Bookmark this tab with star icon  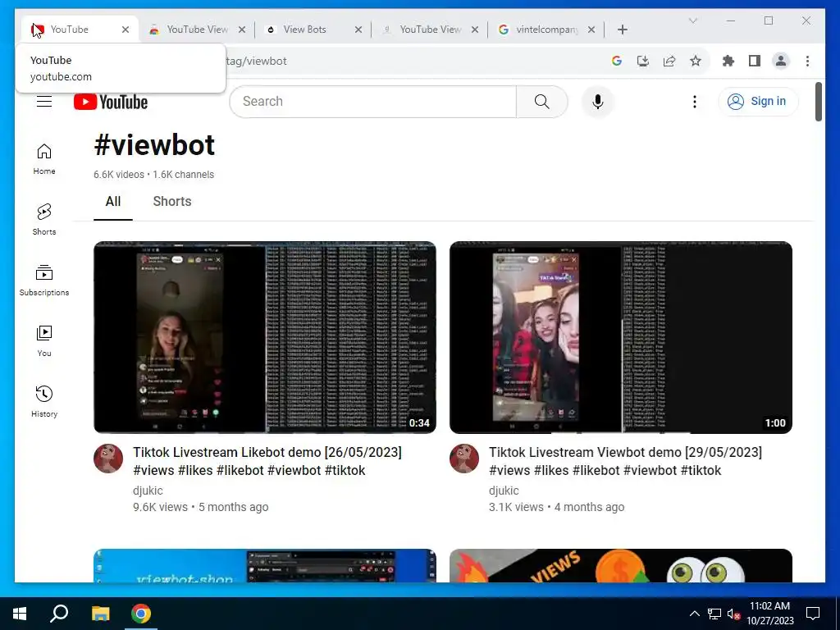pos(696,61)
